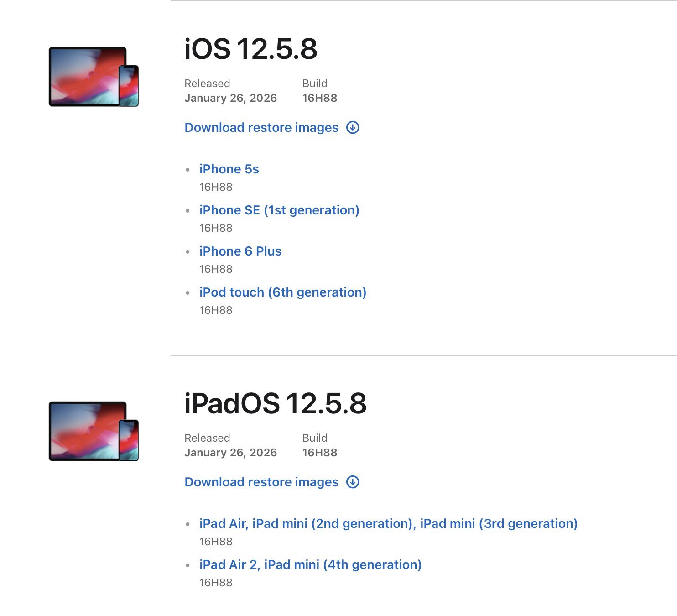Select 16H88 build text under iPhone 5s
Image resolution: width=677 pixels, height=616 pixels.
coord(216,187)
